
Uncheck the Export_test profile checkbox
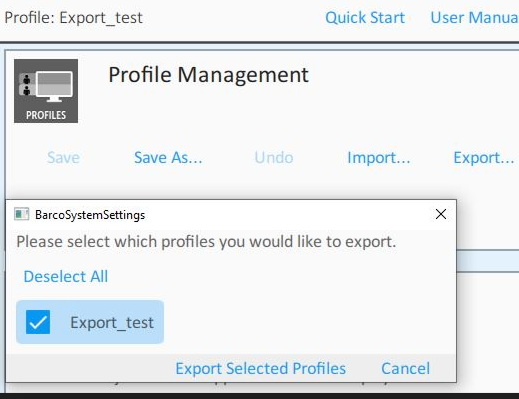pyautogui.click(x=38, y=322)
